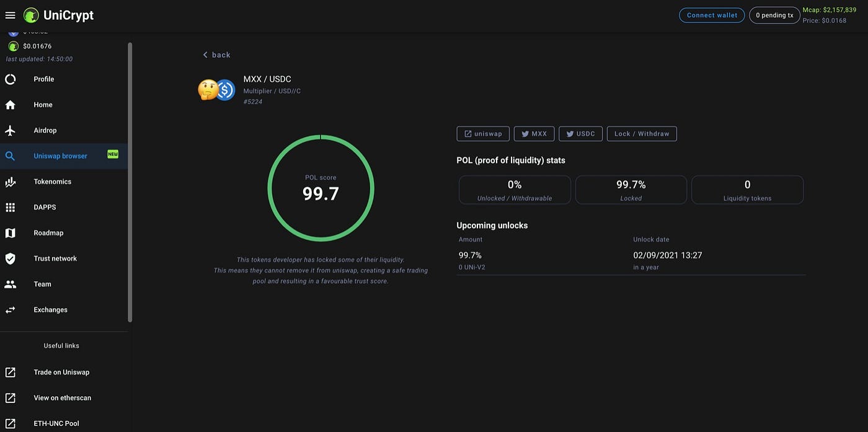
Task: Click the Exchanges swap arrows icon
Action: pos(10,310)
